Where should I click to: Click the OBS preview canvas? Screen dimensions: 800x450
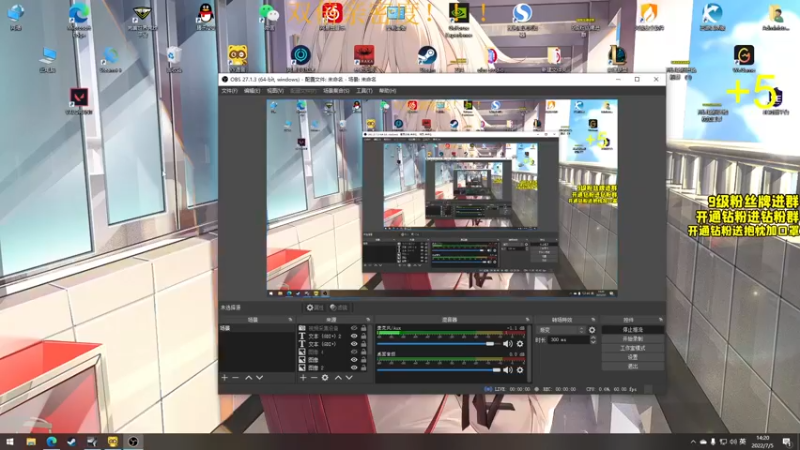(x=442, y=198)
